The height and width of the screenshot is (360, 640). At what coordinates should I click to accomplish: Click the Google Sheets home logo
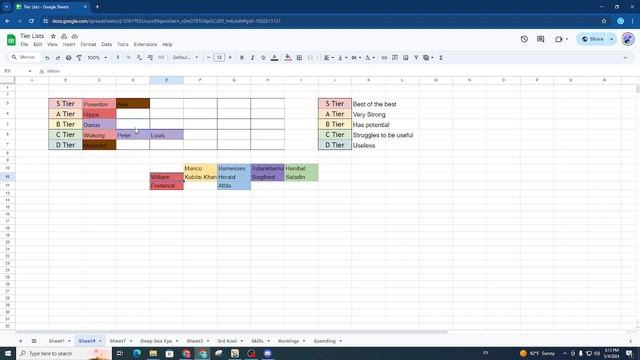11,40
